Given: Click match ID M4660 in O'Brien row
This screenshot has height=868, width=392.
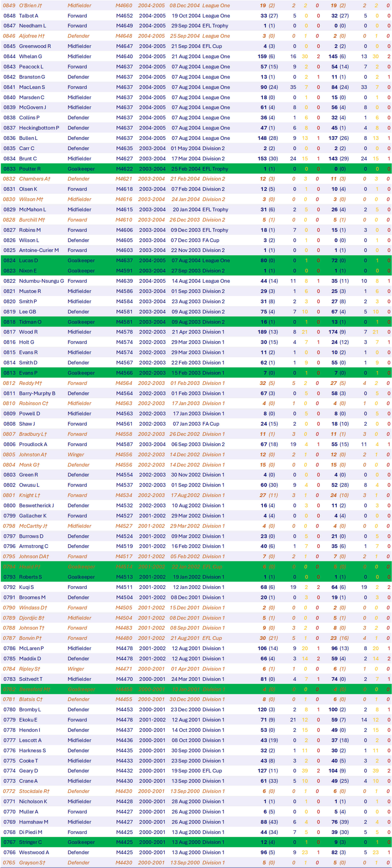Looking at the screenshot, I should [124, 5].
